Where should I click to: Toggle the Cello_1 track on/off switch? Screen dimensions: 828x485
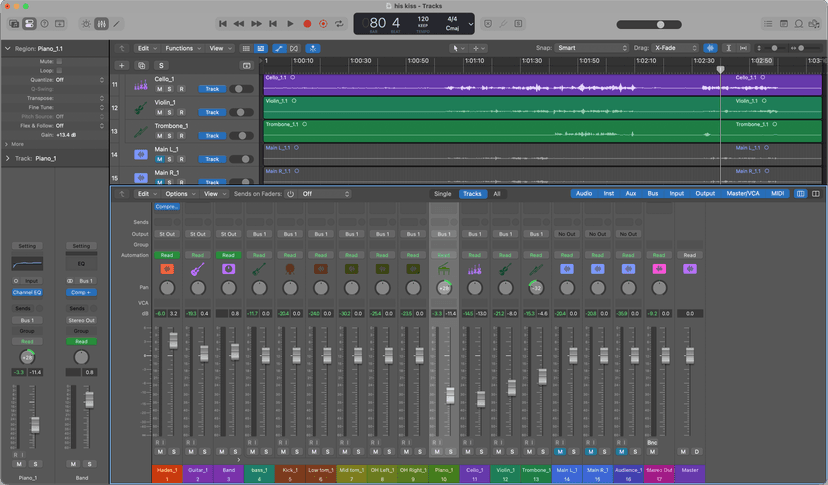241,89
